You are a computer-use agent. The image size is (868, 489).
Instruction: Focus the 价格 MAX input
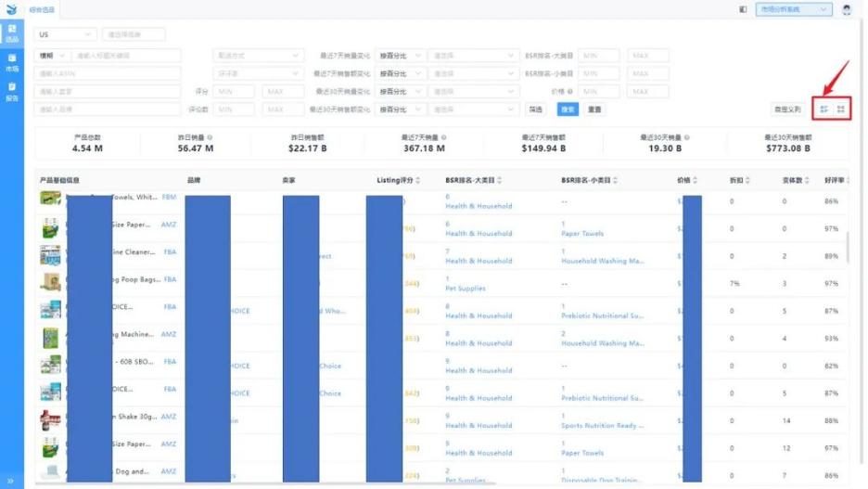(x=648, y=91)
